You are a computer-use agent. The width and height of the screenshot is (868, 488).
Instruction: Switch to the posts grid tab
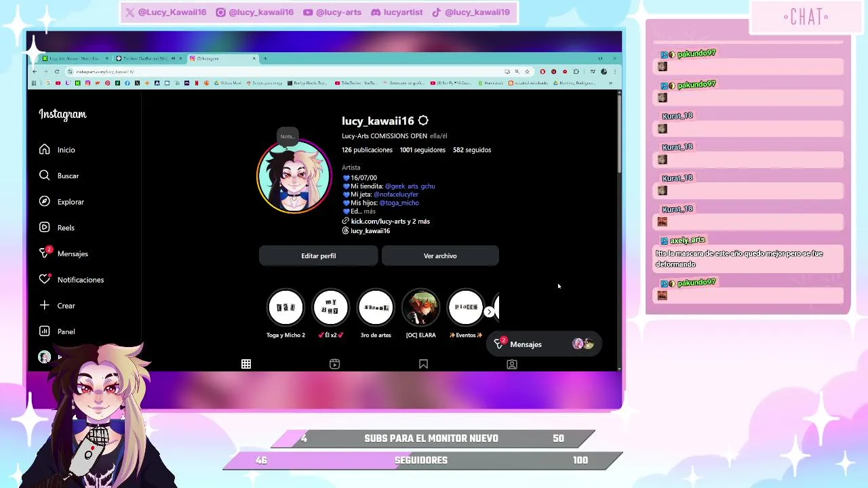coord(246,364)
